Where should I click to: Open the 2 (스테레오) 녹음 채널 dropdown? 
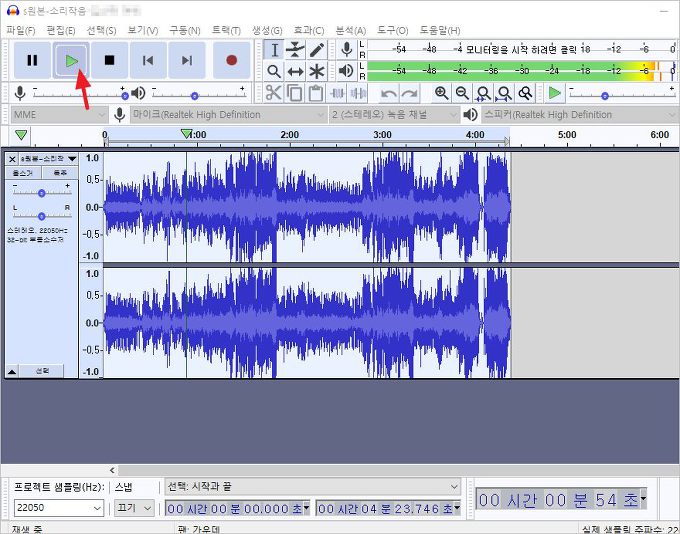coord(394,115)
